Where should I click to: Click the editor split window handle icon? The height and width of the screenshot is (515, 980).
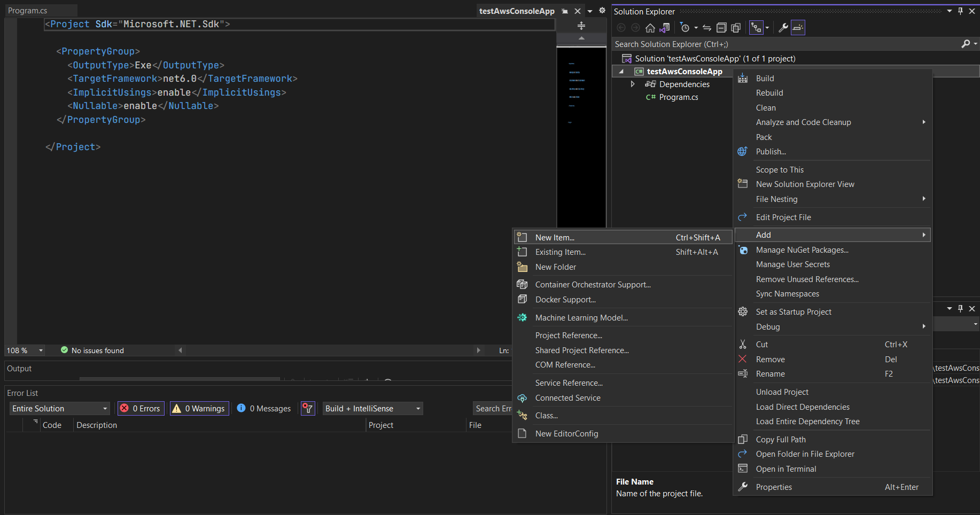click(581, 26)
